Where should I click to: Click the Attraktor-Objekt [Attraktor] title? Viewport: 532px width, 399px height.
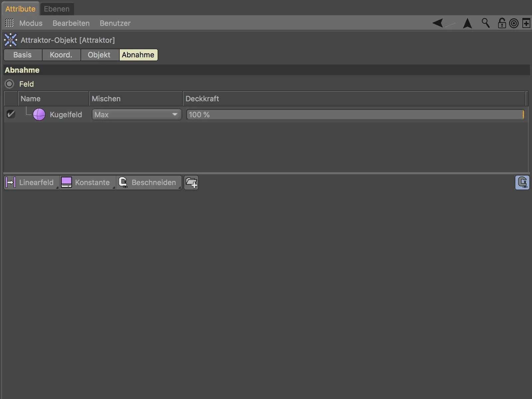68,40
